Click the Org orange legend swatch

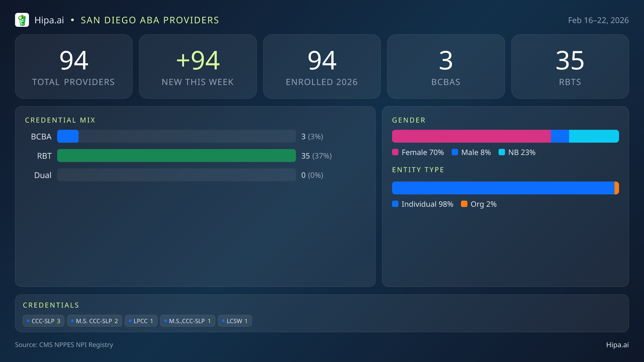coord(464,204)
